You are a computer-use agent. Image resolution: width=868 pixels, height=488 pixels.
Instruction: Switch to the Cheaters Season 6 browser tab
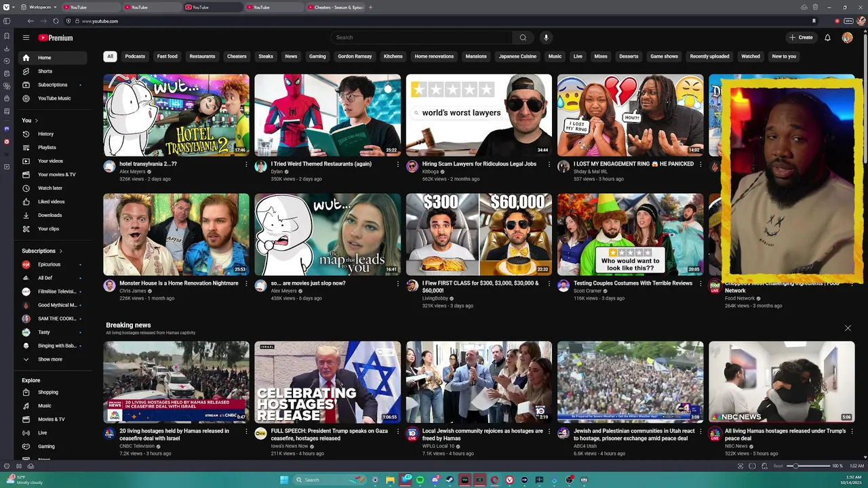336,7
